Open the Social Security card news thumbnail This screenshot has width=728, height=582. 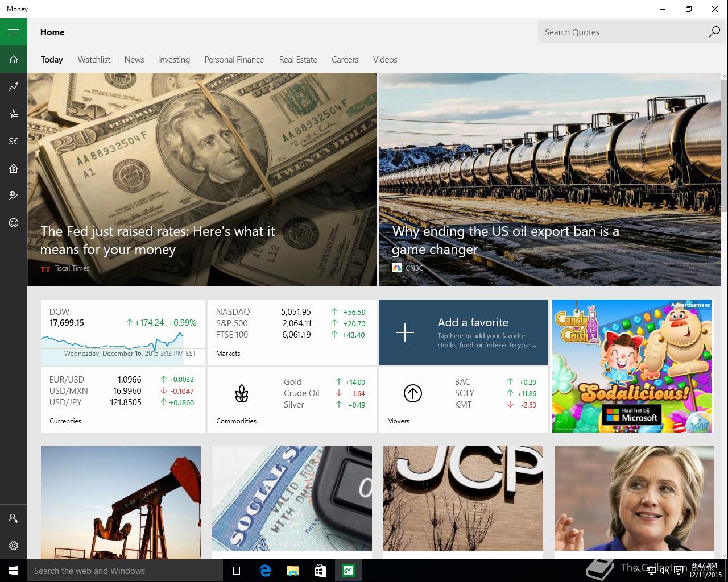click(x=292, y=498)
